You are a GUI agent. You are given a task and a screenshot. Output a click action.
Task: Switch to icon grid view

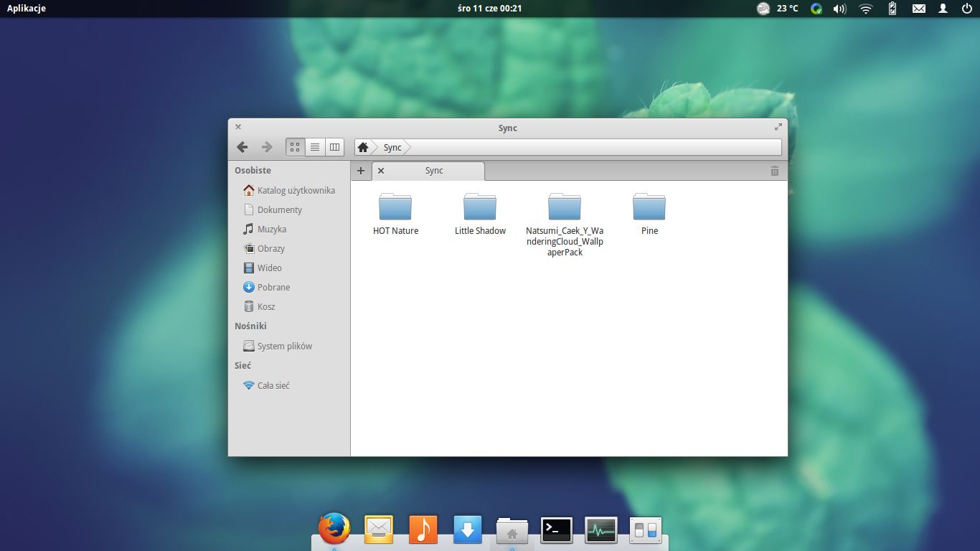(x=295, y=147)
